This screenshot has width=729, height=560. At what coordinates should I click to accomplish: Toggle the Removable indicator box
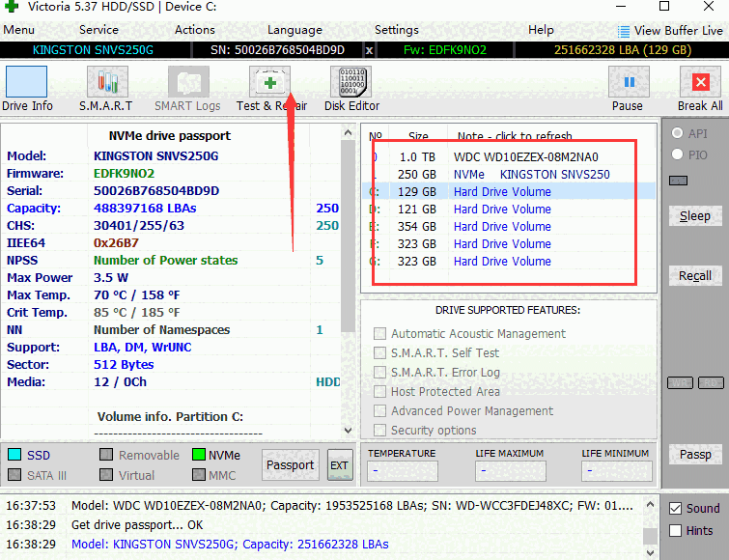106,454
